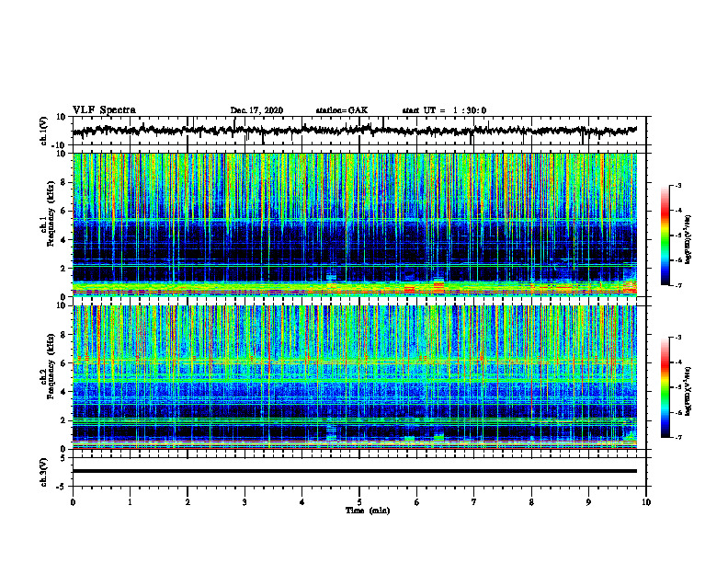
Task: Click time axis tick label "6"
Action: (417, 502)
